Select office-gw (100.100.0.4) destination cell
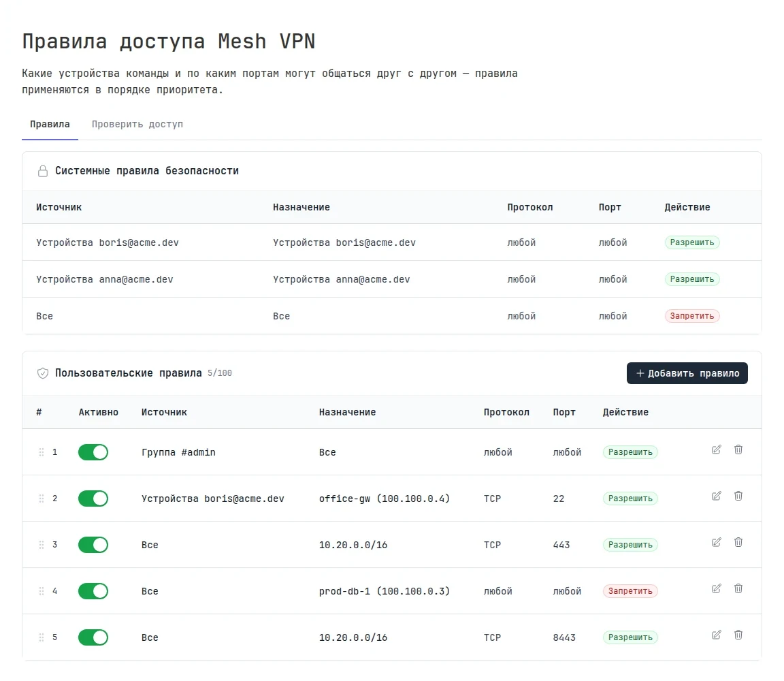Viewport: 784px width, 681px height. (x=385, y=498)
